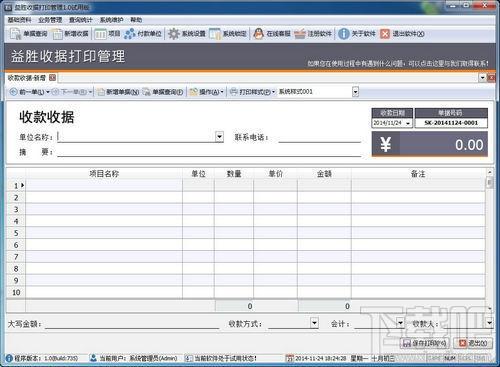Image resolution: width=500 pixels, height=367 pixels.
Task: Open the 项目 toolbar item
Action: [x=107, y=34]
